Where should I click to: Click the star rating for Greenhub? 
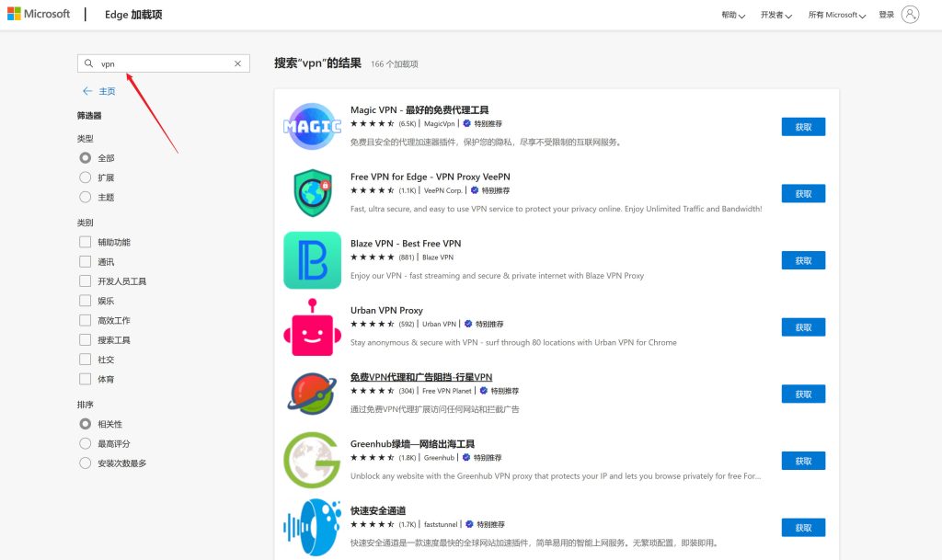pos(373,457)
